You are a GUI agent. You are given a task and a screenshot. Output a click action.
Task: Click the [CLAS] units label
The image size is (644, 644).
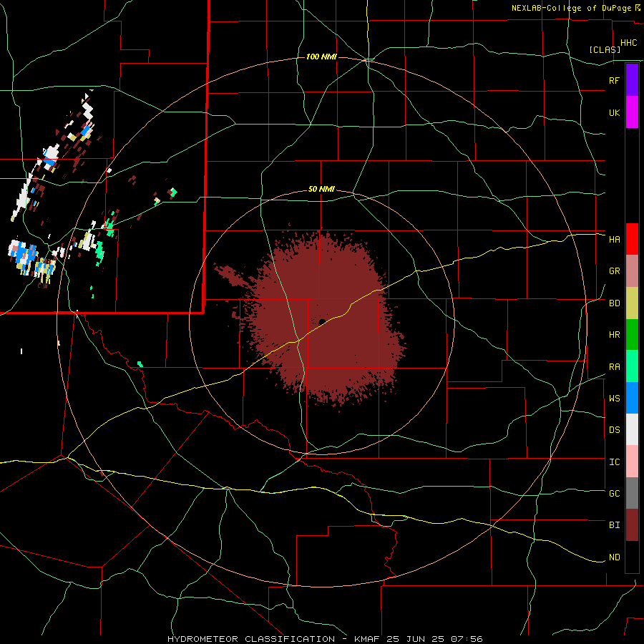pyautogui.click(x=605, y=49)
